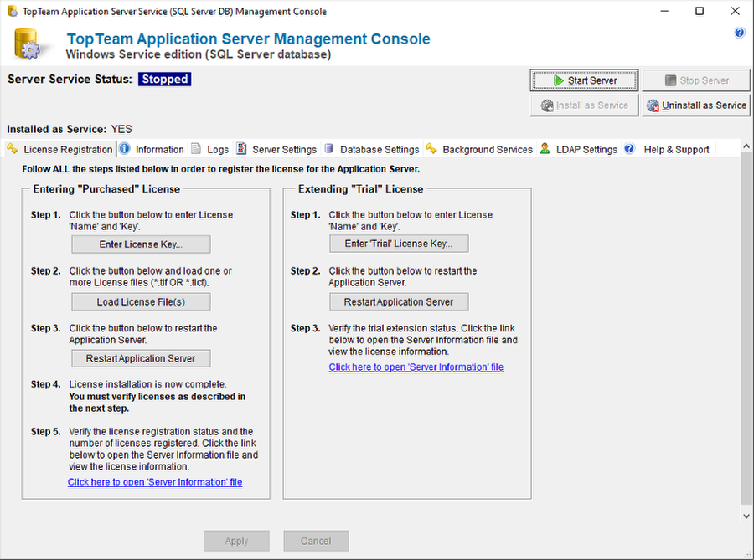Click the document icon beside Logs
The width and height of the screenshot is (754, 560).
point(196,149)
